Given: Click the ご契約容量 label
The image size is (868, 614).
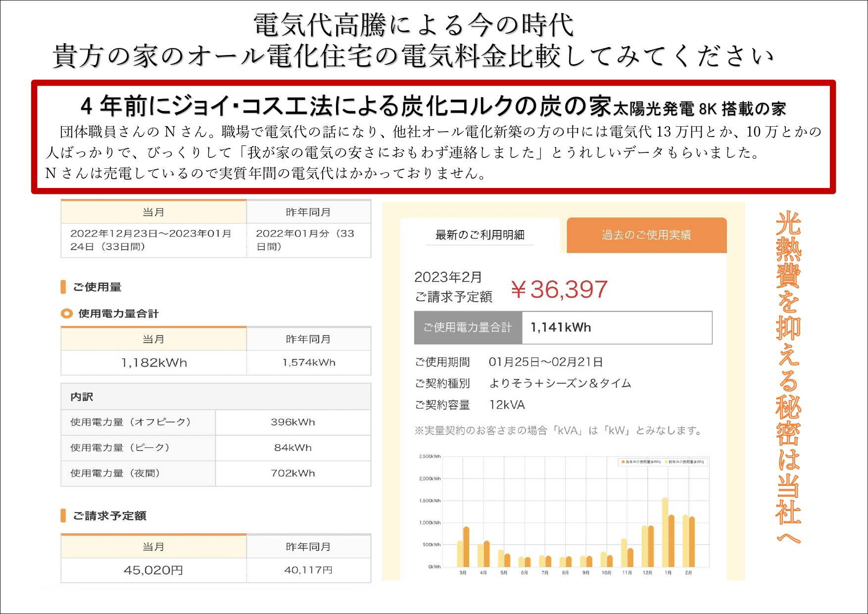Looking at the screenshot, I should coord(442,405).
